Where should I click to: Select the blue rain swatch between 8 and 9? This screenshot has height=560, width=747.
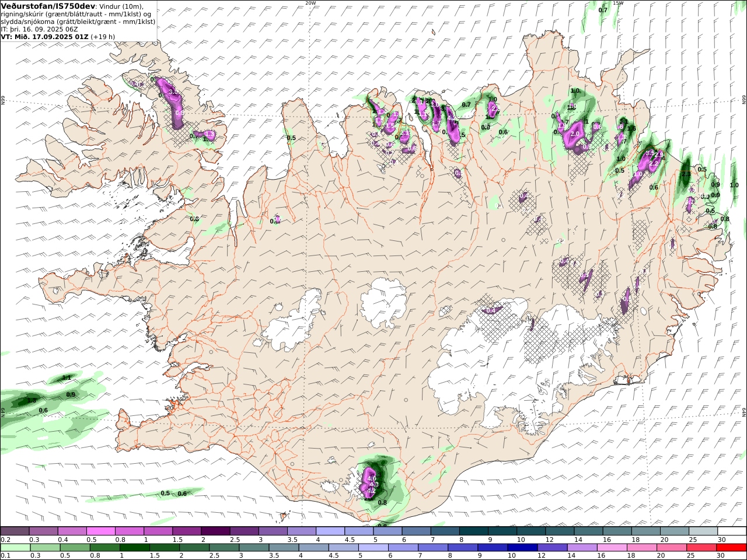pyautogui.click(x=463, y=548)
